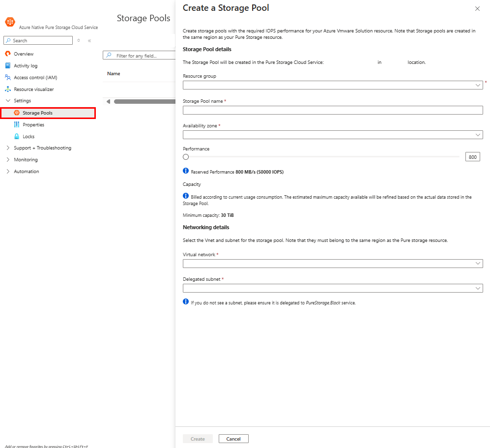
Task: Click the Reserved Performance info icon
Action: click(x=186, y=171)
